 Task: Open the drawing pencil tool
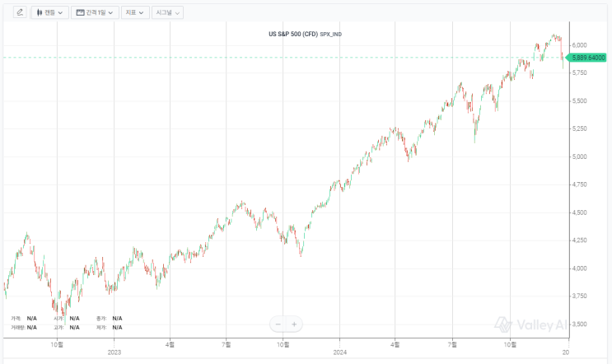(20, 12)
